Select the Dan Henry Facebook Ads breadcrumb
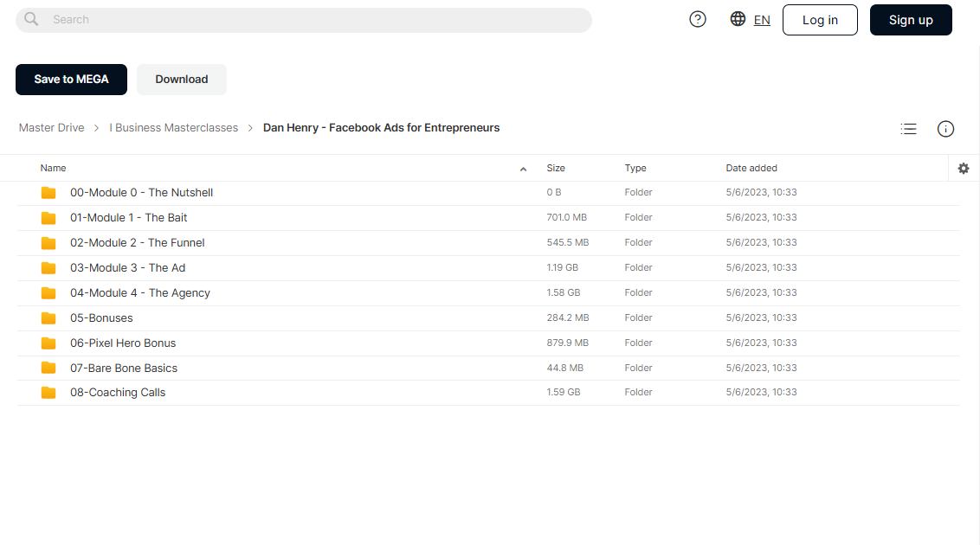 point(381,127)
